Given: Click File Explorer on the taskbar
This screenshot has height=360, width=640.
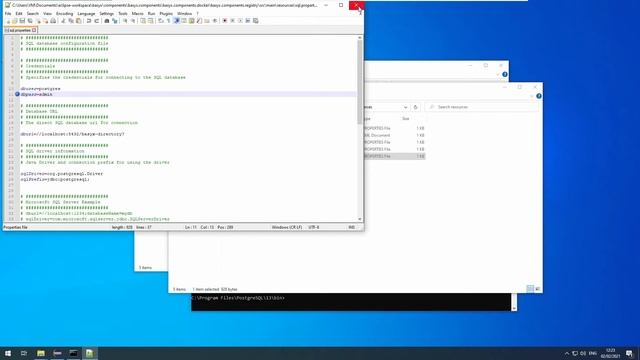Looking at the screenshot, I should pyautogui.click(x=41, y=353).
